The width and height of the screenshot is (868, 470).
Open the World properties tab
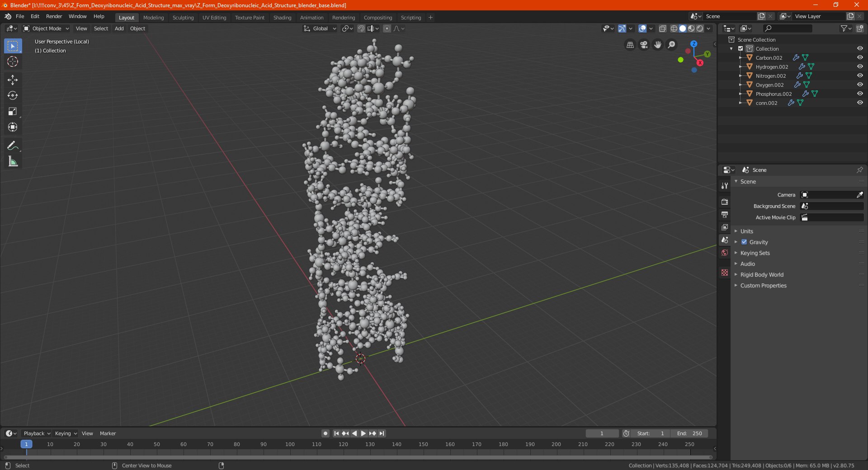[x=725, y=253]
